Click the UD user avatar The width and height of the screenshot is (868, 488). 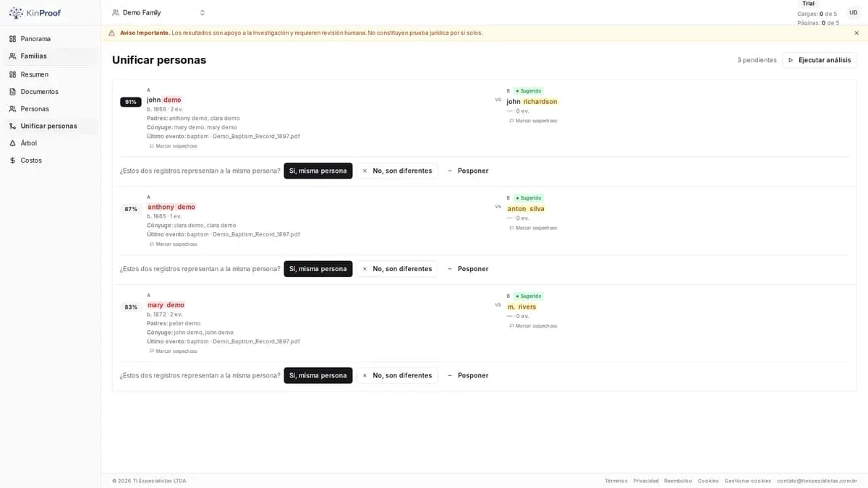coord(854,12)
